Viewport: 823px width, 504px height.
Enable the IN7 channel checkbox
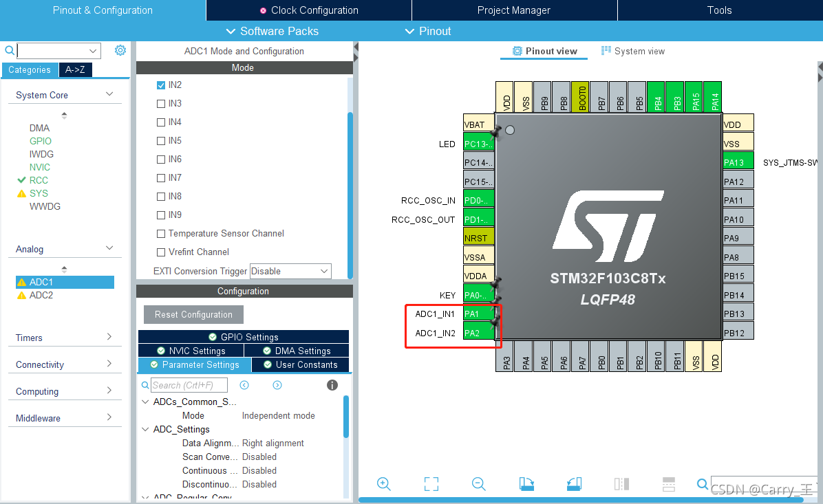(x=161, y=178)
